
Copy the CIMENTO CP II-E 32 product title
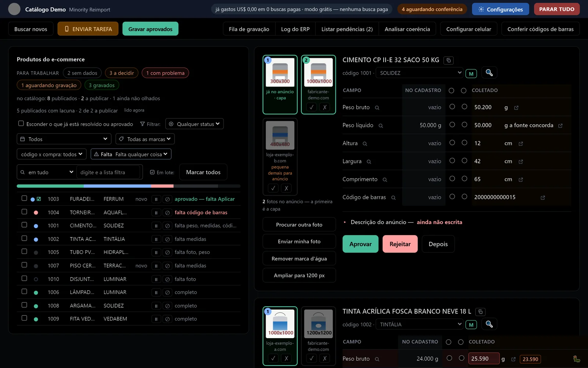point(448,60)
